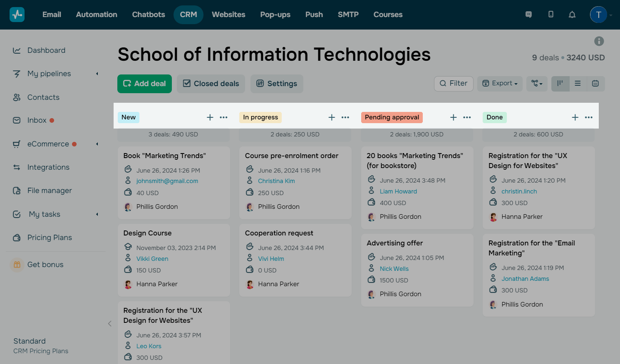Open the info icon near deals total
This screenshot has width=620, height=364.
(599, 41)
